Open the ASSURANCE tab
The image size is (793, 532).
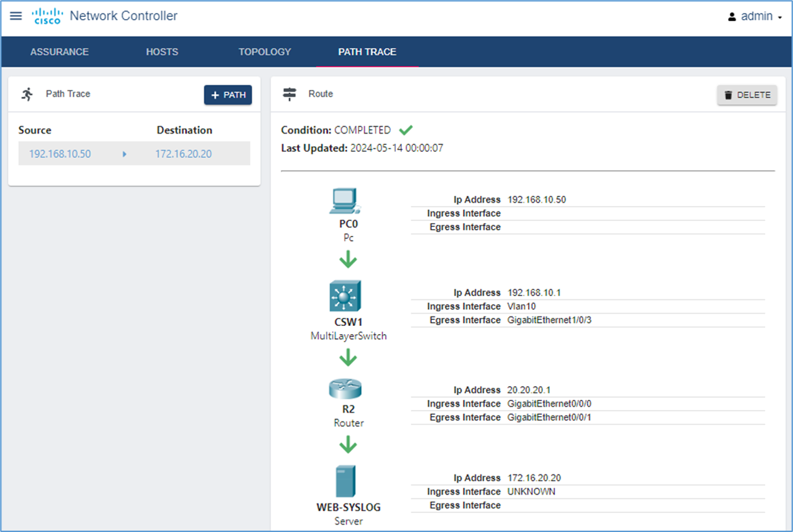[60, 52]
